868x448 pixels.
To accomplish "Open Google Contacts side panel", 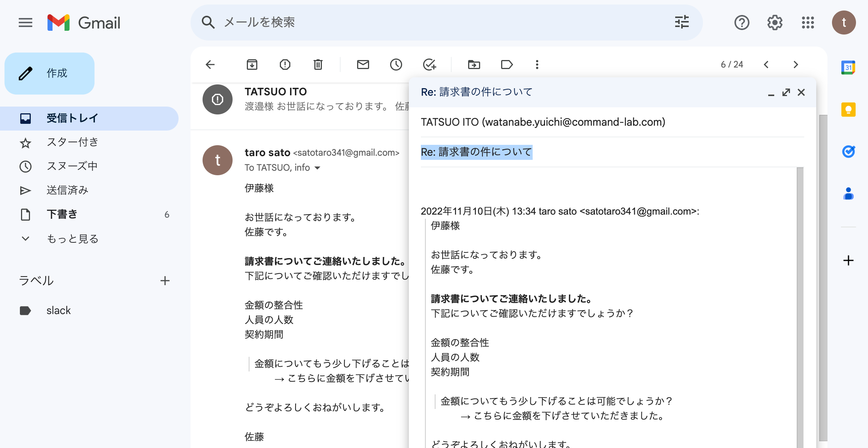I will click(848, 194).
